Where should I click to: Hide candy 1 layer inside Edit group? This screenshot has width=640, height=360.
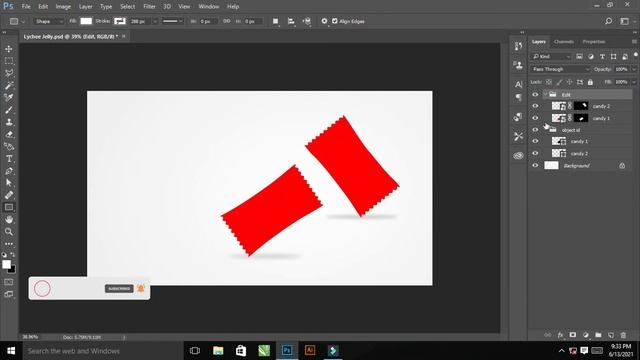[x=535, y=118]
